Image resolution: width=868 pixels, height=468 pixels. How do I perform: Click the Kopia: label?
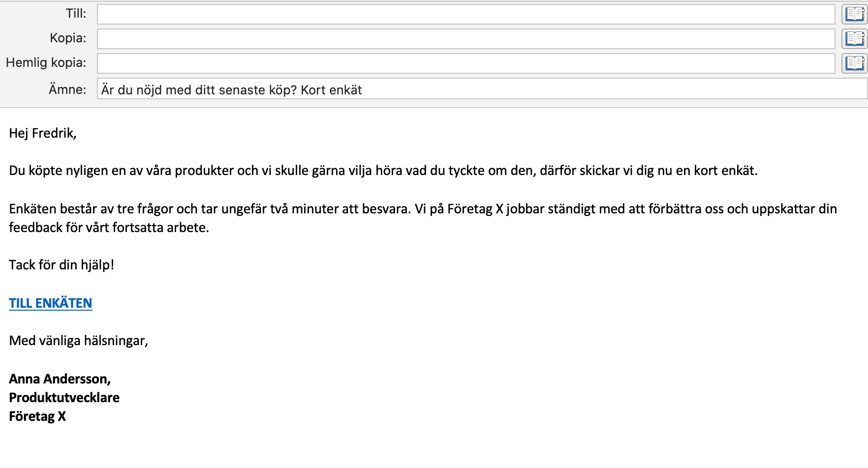pos(67,38)
